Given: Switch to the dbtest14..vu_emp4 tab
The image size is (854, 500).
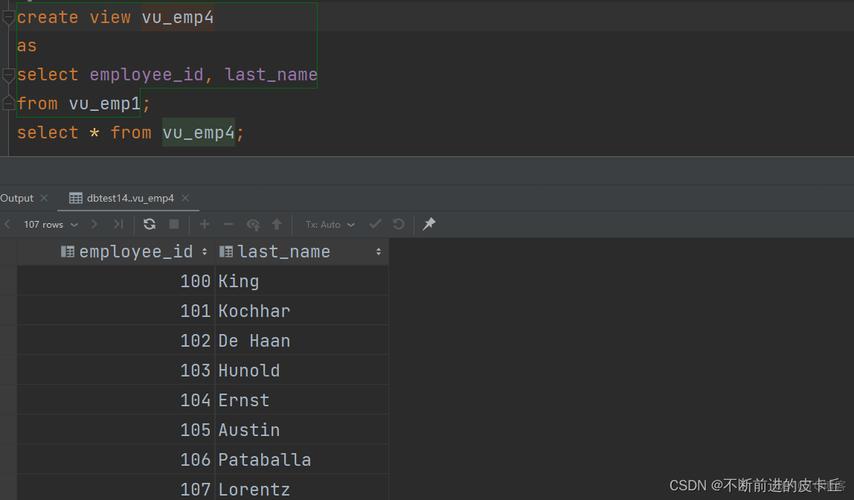Looking at the screenshot, I should 130,198.
